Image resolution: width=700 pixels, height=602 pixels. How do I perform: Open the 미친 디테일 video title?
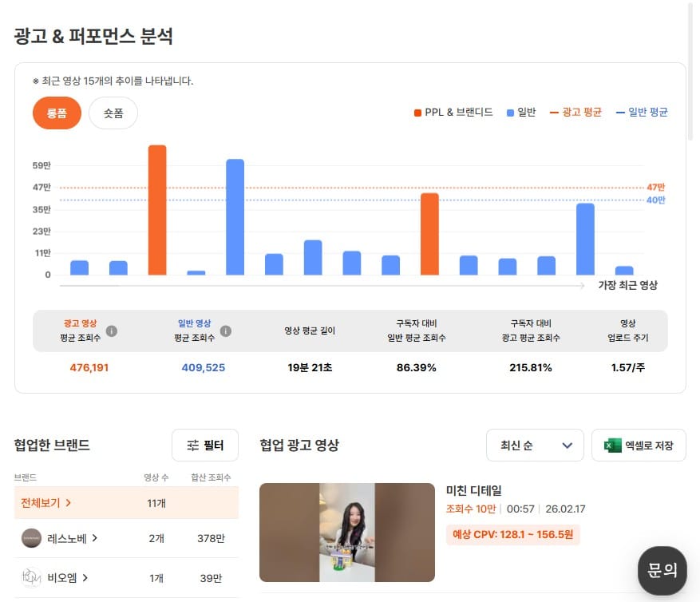[x=476, y=490]
